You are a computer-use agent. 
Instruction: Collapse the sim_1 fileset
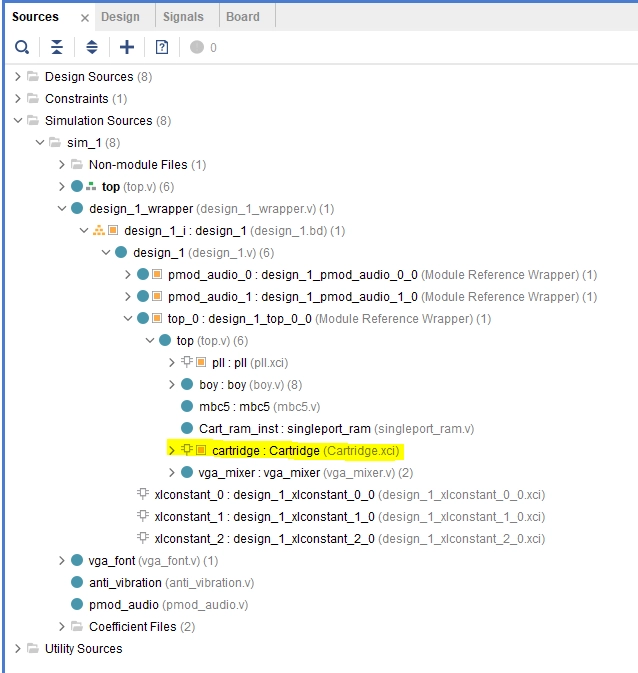coord(40,142)
